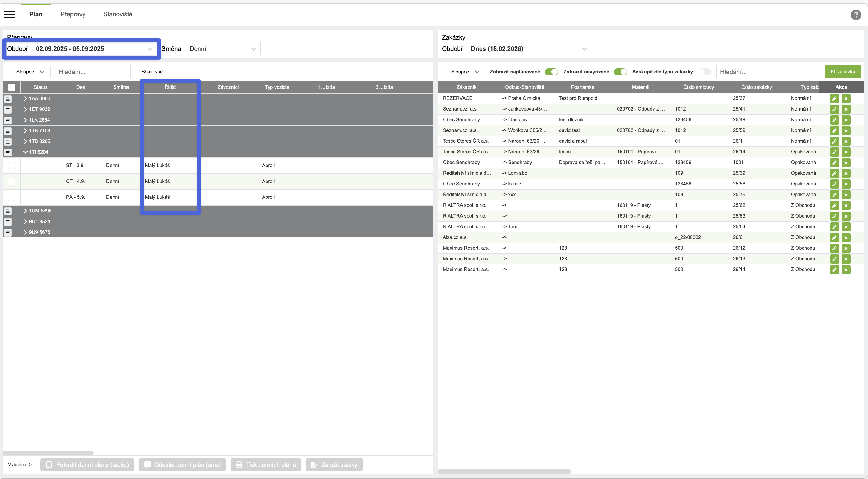Open row menu icon for 9U9 5676
The height and width of the screenshot is (479, 868).
8,233
